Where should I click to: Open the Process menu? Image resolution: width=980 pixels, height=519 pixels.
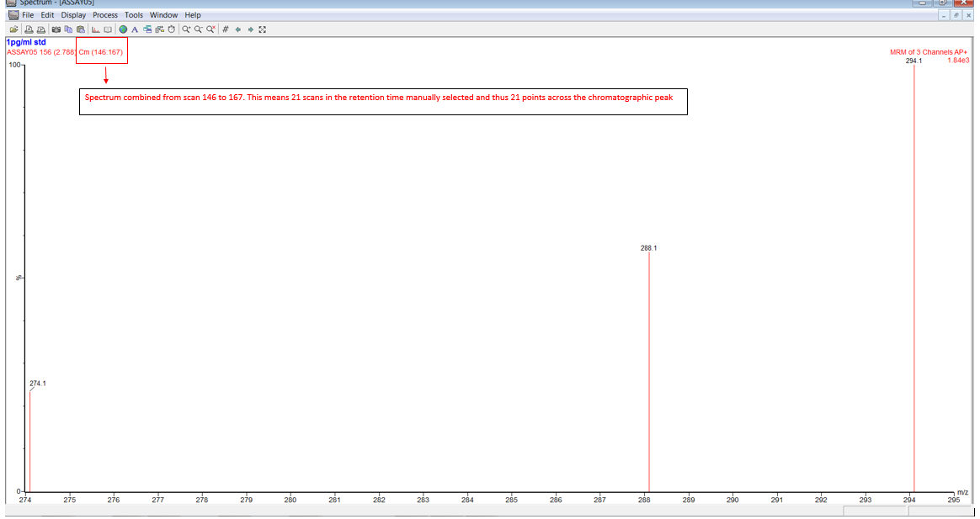click(x=105, y=15)
